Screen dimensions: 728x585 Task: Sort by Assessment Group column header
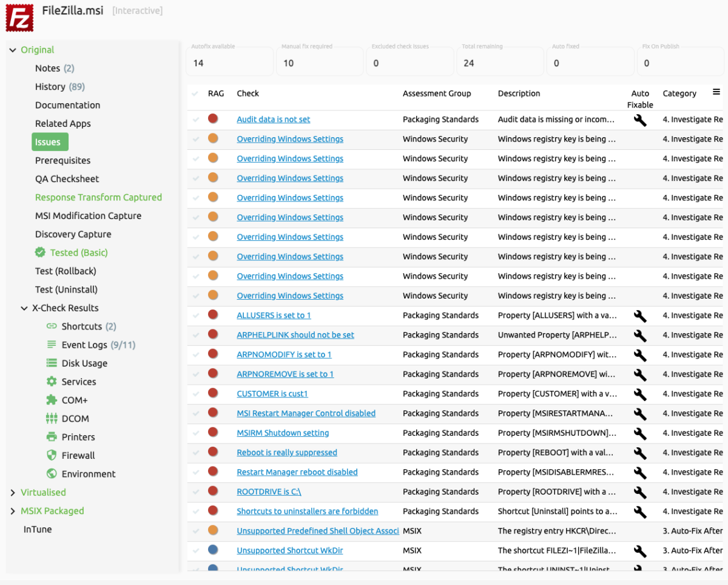437,93
